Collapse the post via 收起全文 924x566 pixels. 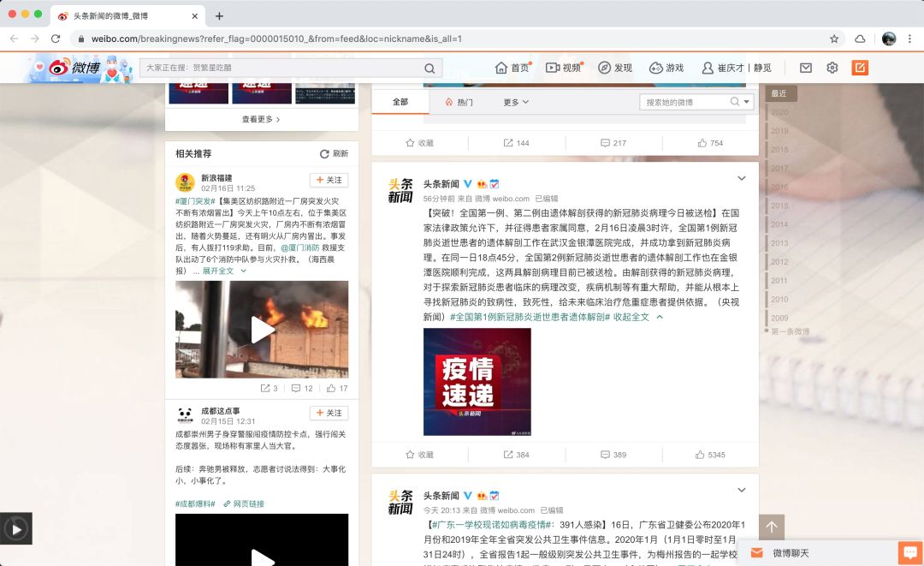(x=638, y=317)
